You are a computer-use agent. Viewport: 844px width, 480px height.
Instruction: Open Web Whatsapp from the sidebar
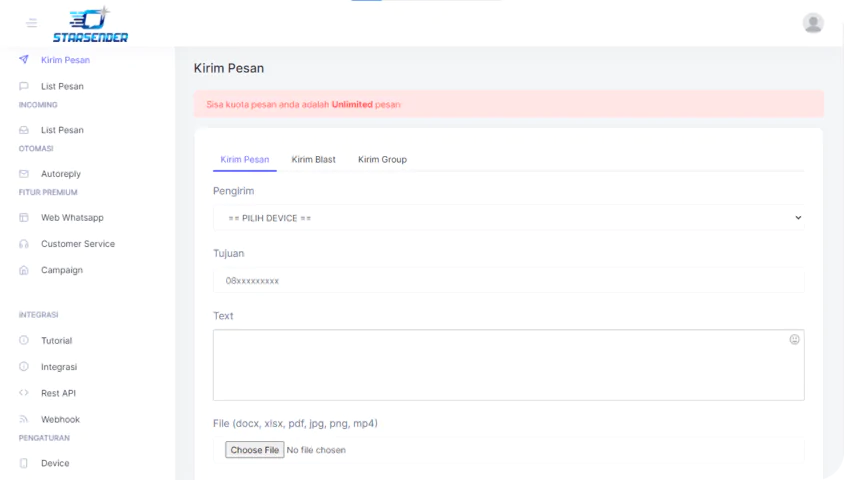pyautogui.click(x=72, y=218)
